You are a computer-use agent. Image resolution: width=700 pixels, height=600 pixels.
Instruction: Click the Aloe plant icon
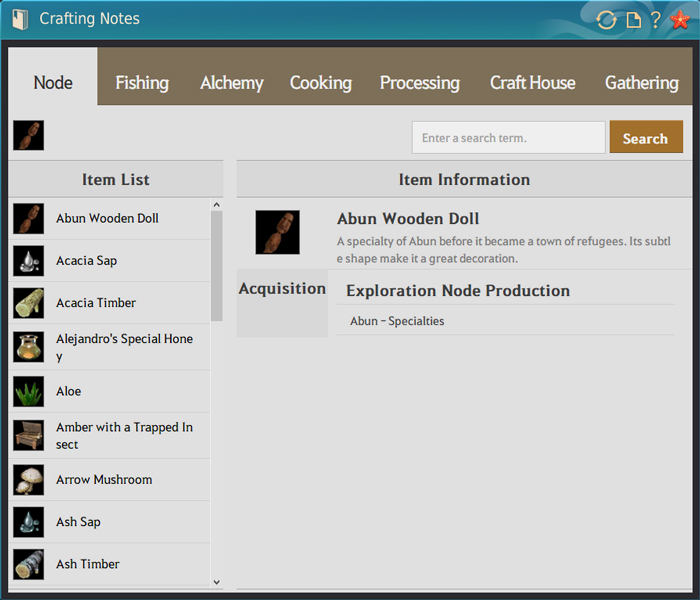[x=28, y=391]
